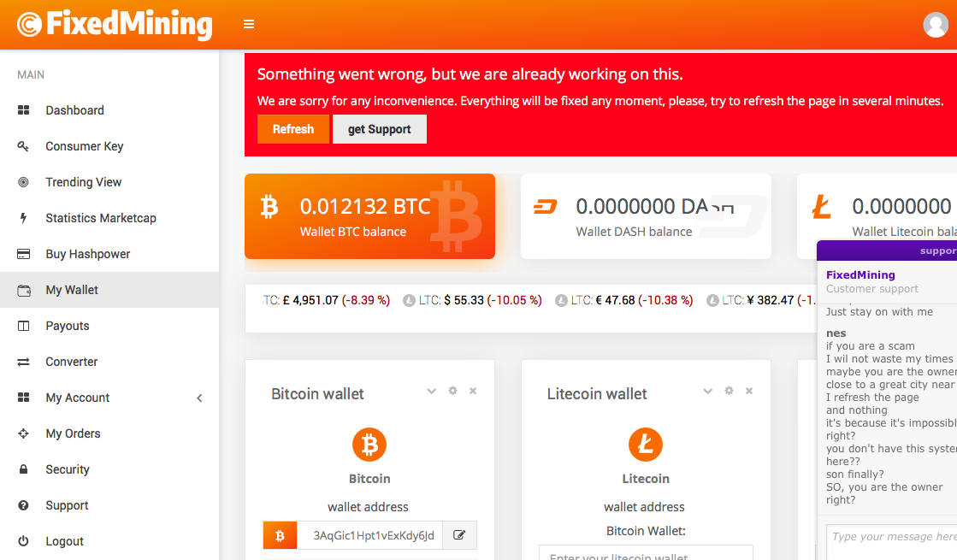Click the chat message input box
957x560 pixels.
pos(892,542)
